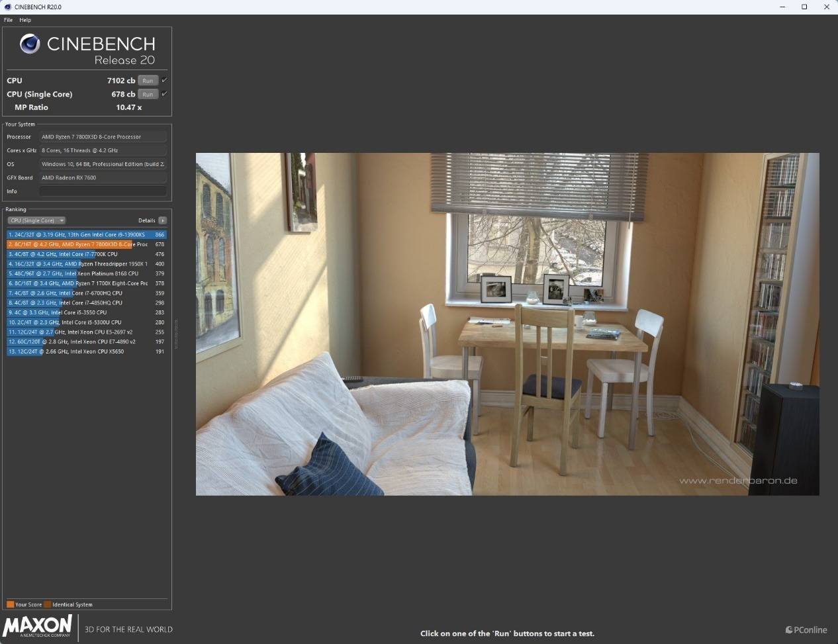The image size is (838, 644).
Task: Select the OS field showing Windows 10
Action: tap(103, 164)
